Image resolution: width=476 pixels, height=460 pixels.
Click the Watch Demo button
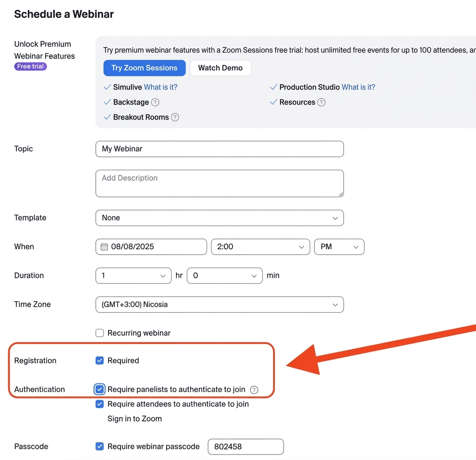(220, 68)
